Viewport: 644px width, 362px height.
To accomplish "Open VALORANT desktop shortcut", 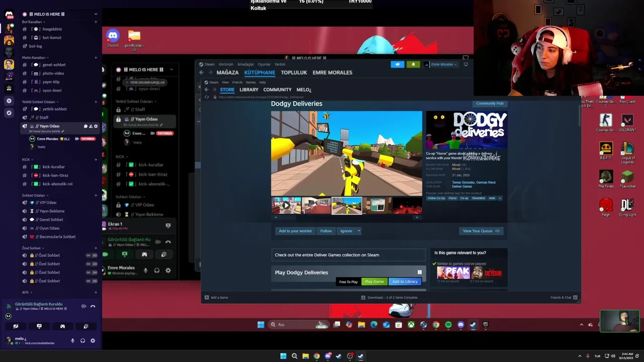I will pyautogui.click(x=627, y=123).
